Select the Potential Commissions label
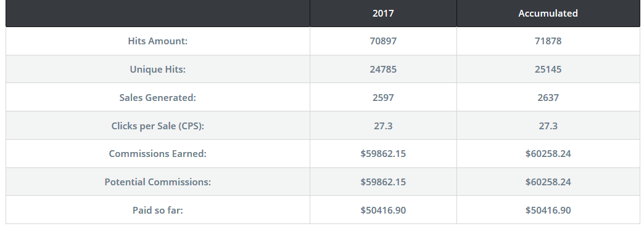Viewport: 644px width, 237px height. 158,182
